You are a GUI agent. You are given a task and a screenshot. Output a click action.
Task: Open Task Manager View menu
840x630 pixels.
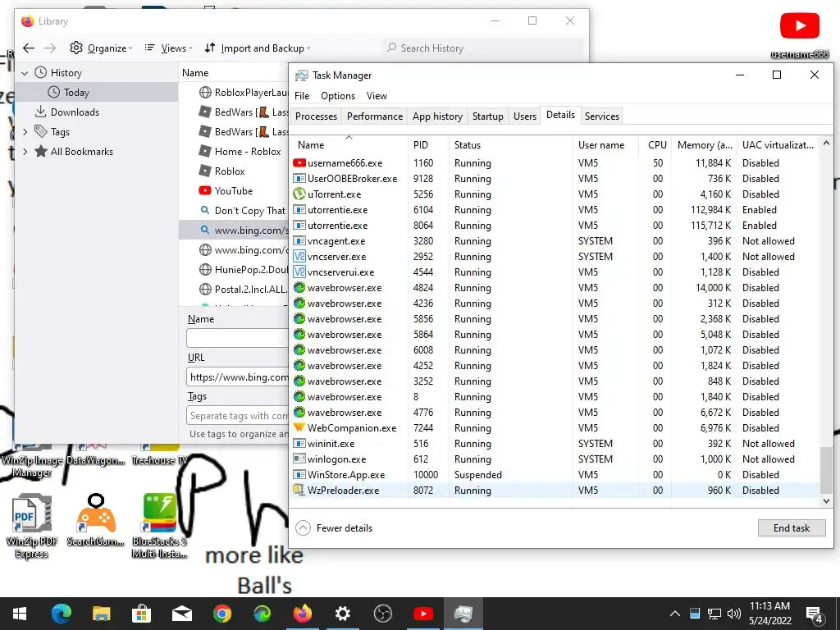pyautogui.click(x=377, y=96)
